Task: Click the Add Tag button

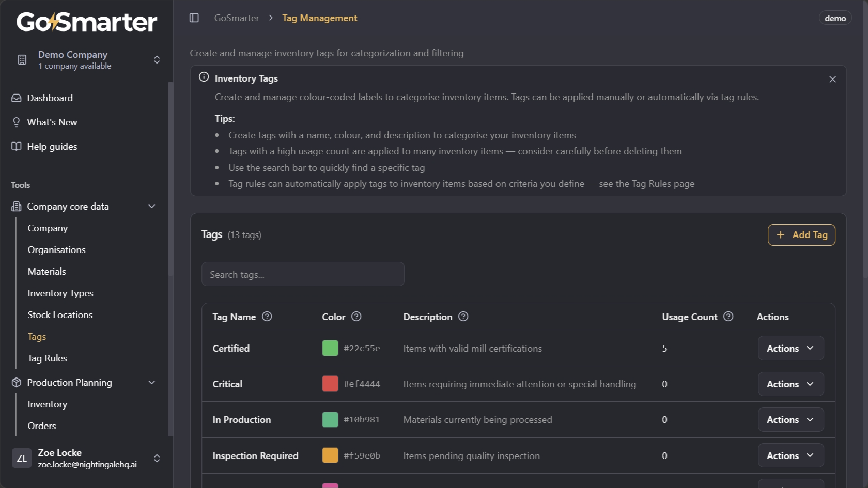Action: pos(801,234)
